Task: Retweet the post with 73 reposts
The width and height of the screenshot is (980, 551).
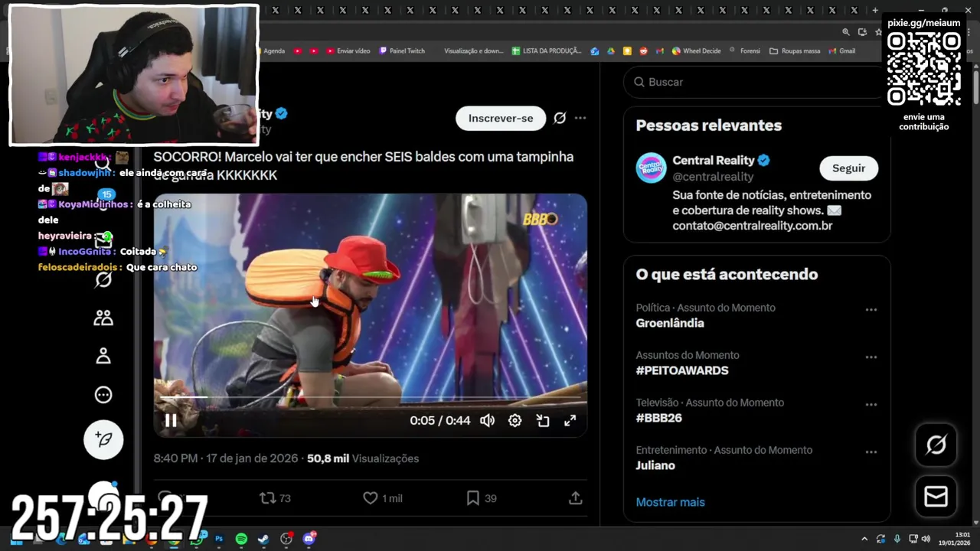Action: (x=275, y=498)
